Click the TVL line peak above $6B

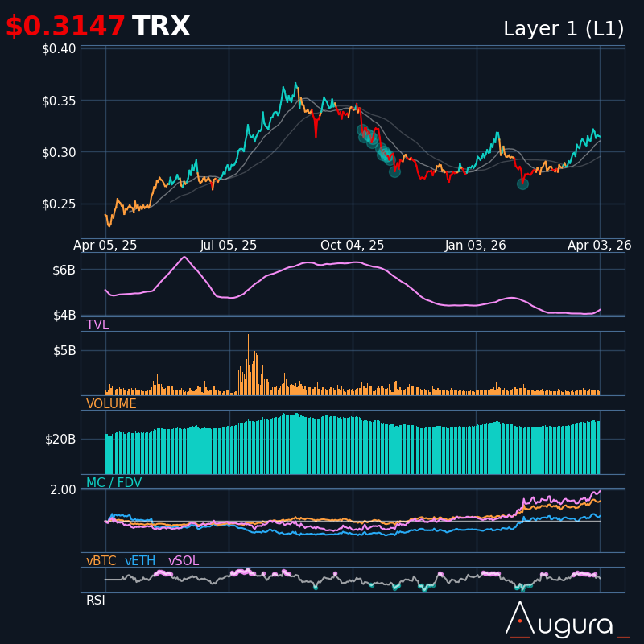(x=184, y=257)
